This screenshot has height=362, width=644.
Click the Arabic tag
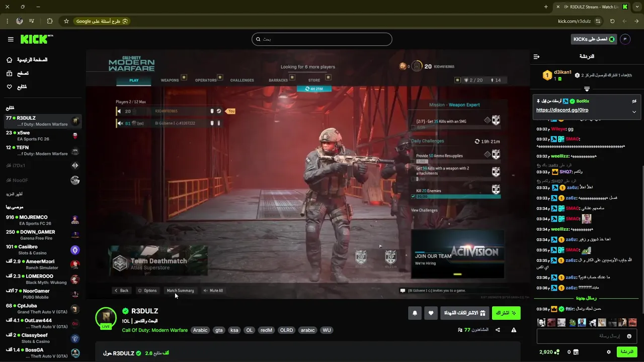click(x=200, y=330)
